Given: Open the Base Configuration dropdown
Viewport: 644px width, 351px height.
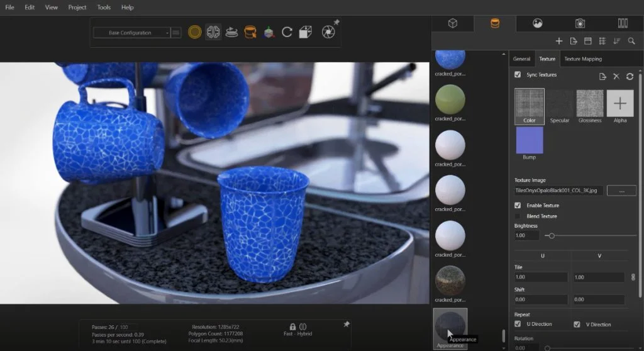Looking at the screenshot, I should 131,33.
